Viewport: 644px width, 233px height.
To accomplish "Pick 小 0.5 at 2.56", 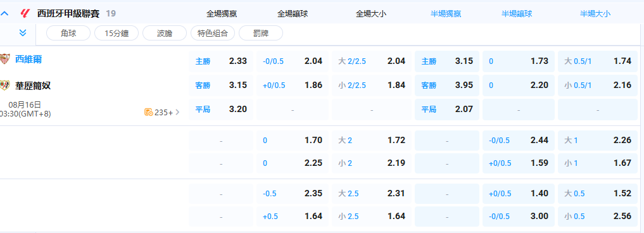I will coord(598,217).
